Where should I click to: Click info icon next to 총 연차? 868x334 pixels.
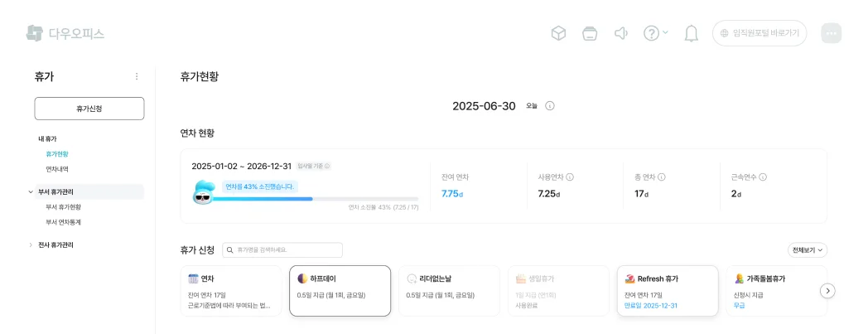click(x=662, y=177)
